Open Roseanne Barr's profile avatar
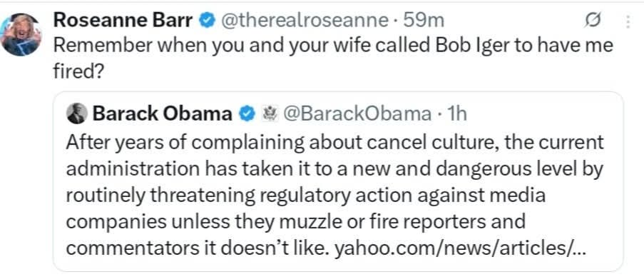This screenshot has height=277, width=644. coord(21,34)
